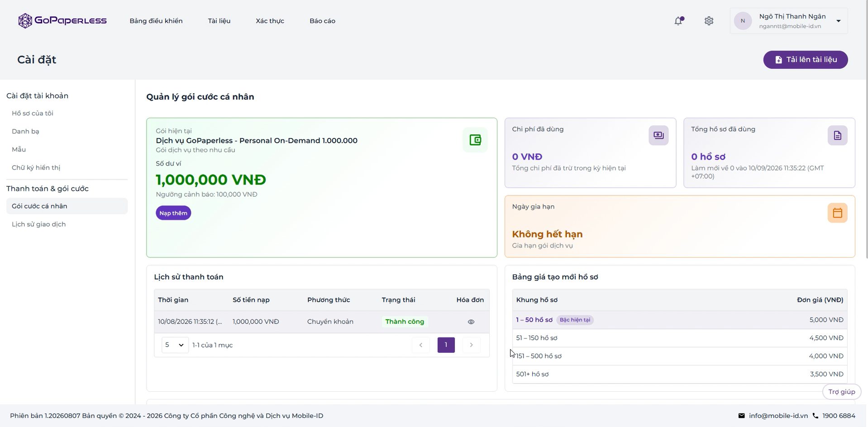Click the money icon in Chi phí đã dùng card
This screenshot has width=868, height=427.
coord(658,135)
